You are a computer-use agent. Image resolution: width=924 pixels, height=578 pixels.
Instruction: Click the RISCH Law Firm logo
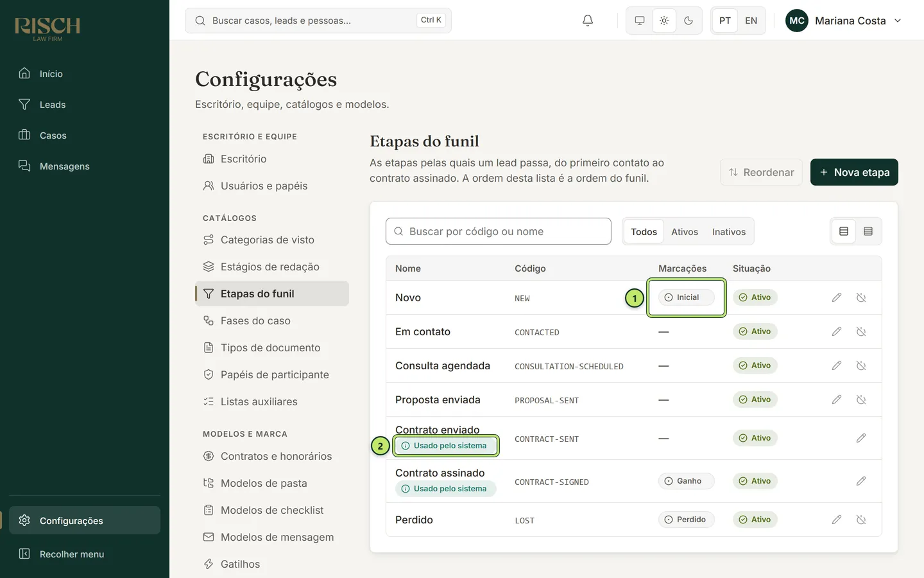[x=47, y=29]
